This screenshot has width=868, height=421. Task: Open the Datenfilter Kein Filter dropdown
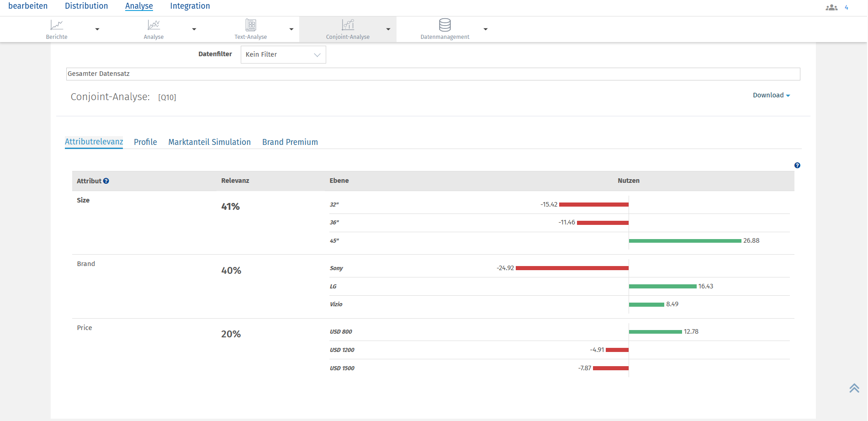[283, 54]
